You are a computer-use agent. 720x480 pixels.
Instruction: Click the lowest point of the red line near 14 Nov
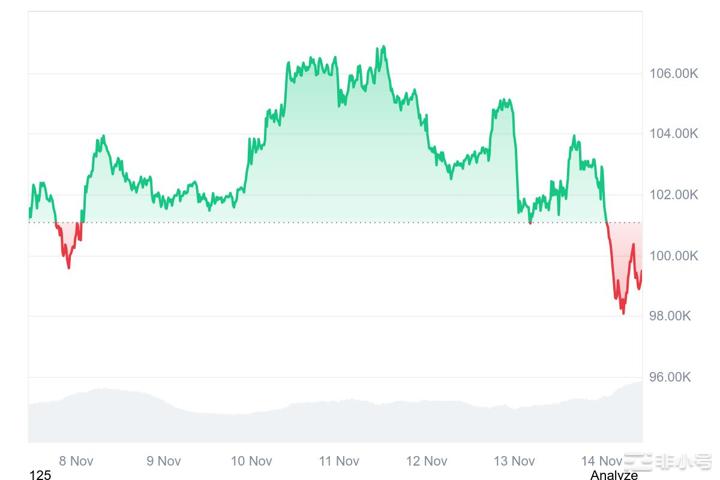point(623,312)
